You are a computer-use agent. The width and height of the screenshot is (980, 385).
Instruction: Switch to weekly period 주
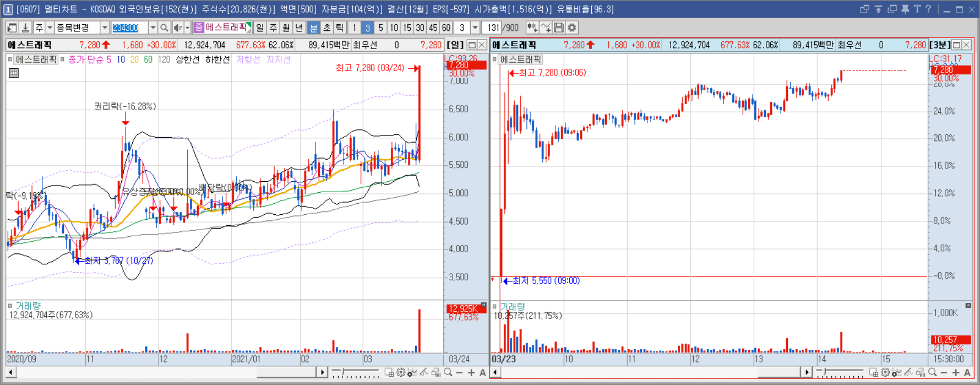coord(273,28)
